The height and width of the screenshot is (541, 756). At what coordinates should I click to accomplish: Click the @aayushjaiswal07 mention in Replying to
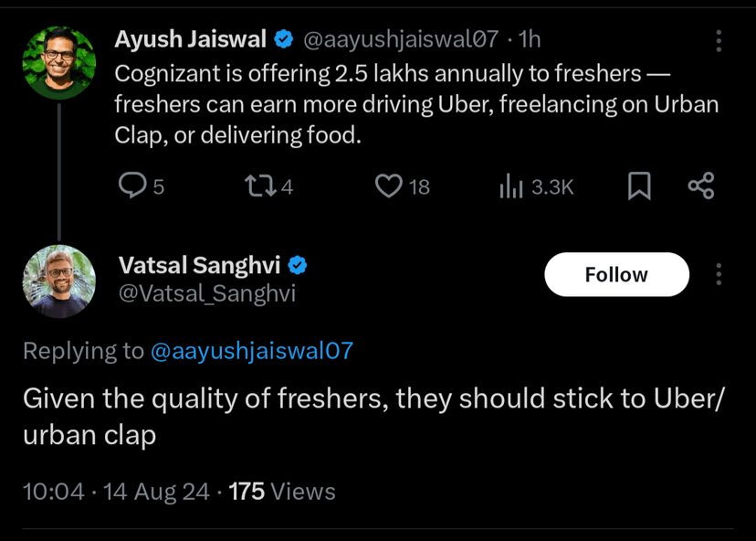point(251,351)
